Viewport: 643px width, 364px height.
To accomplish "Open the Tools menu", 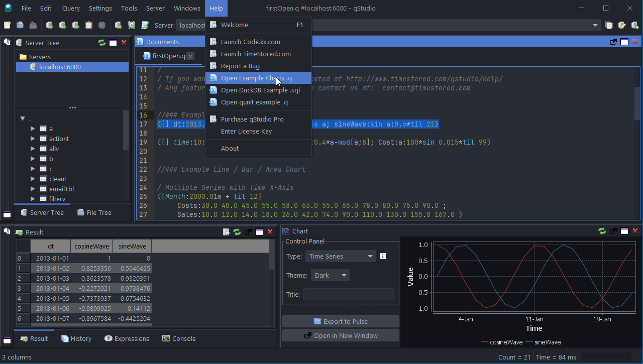I will [x=129, y=8].
